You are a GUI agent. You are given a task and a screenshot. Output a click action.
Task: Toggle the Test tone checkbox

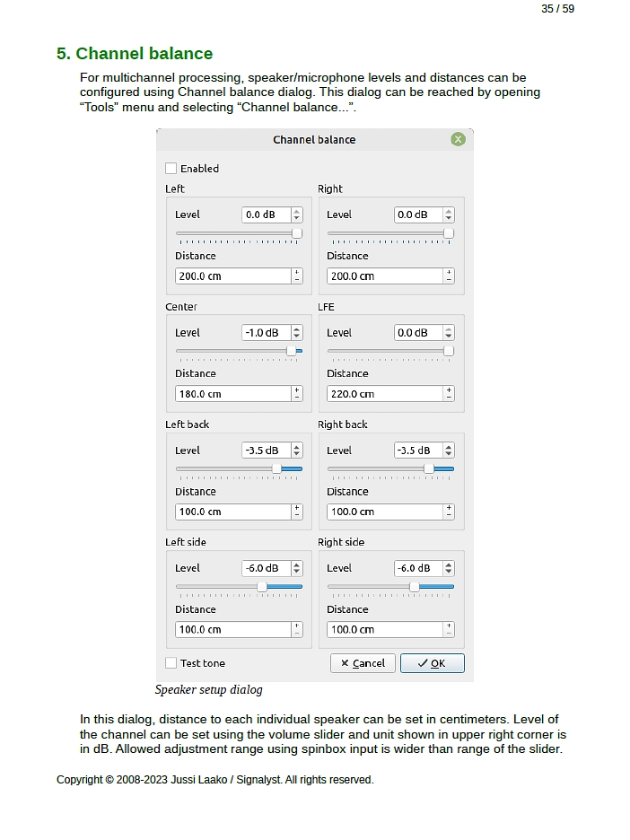pyautogui.click(x=171, y=663)
